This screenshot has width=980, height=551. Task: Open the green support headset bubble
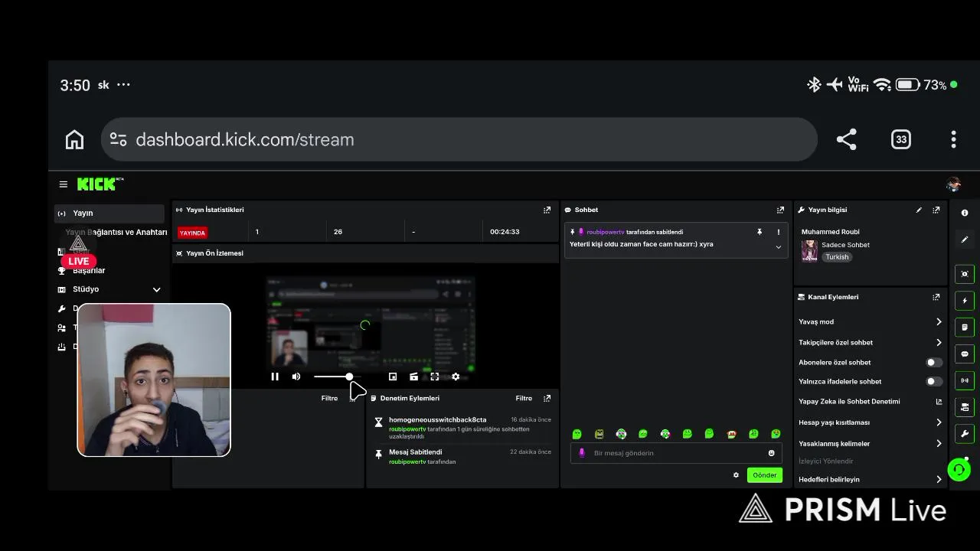(959, 469)
